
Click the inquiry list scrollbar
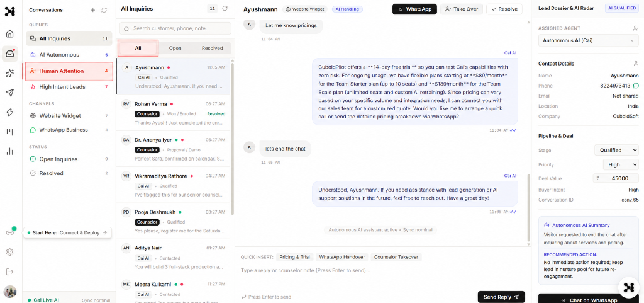pyautogui.click(x=233, y=139)
